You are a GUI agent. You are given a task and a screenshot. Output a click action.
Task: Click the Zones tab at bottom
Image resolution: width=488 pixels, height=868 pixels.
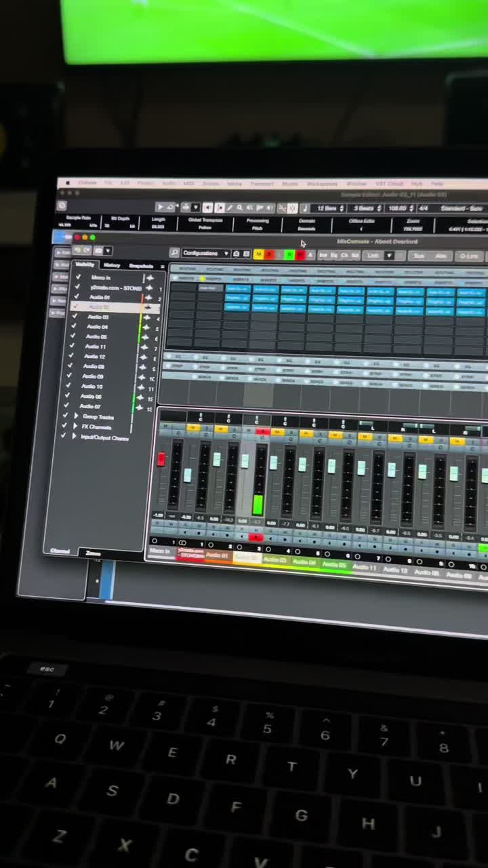(x=94, y=553)
